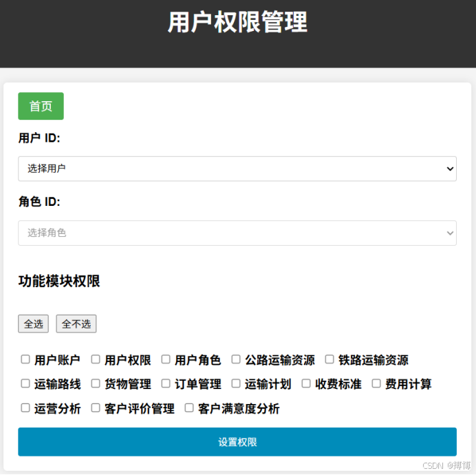
Task: Click the green 首页 button
Action: (x=41, y=106)
